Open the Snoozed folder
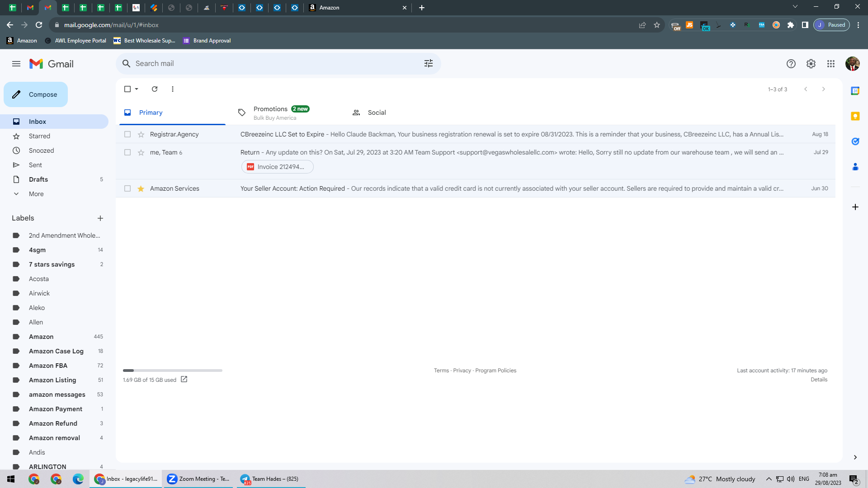 (54, 150)
